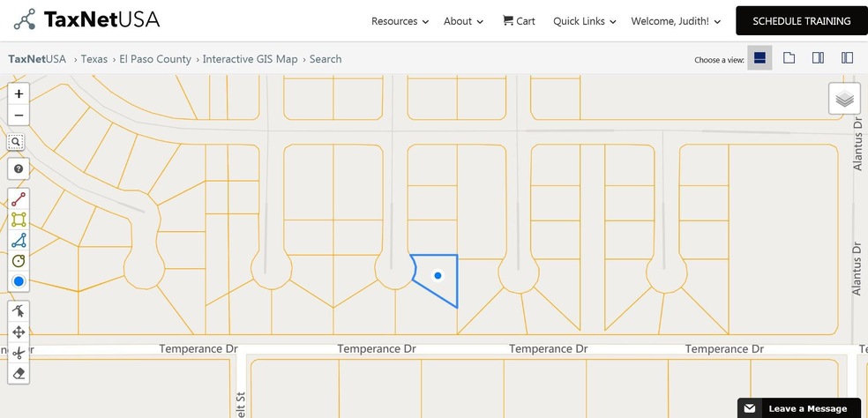
Task: Pick the scissors cut tool
Action: 19,354
